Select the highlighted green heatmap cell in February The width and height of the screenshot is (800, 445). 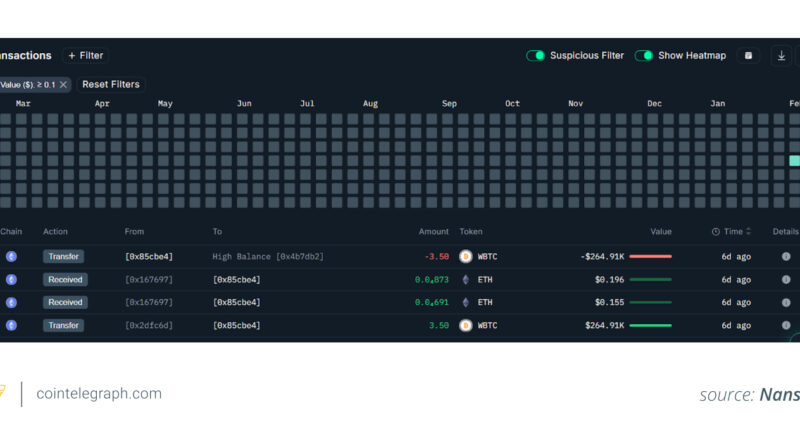(794, 161)
